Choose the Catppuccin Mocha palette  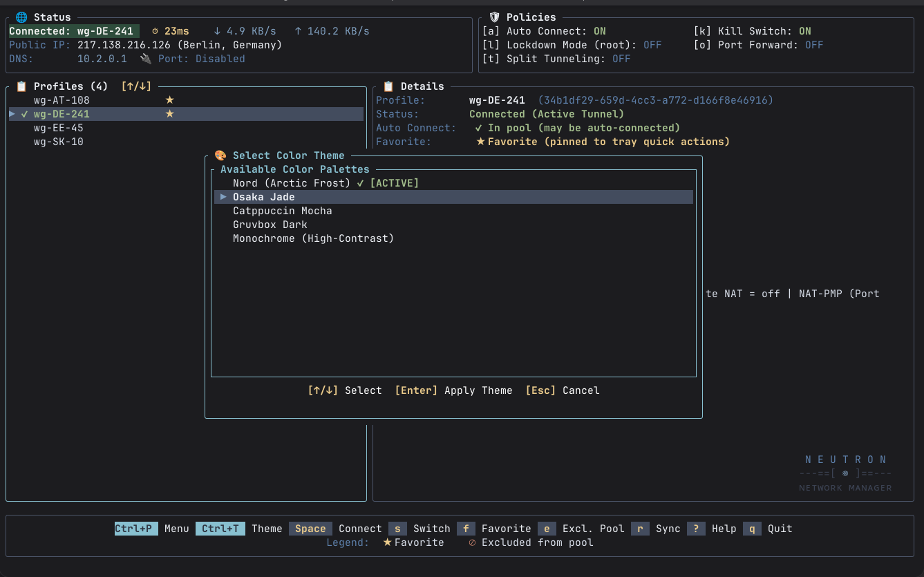click(x=452, y=211)
